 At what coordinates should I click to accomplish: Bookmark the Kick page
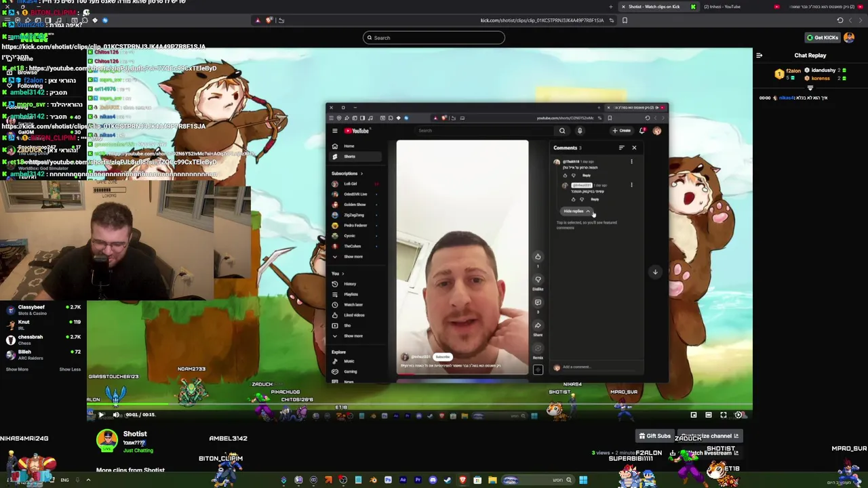tap(625, 20)
